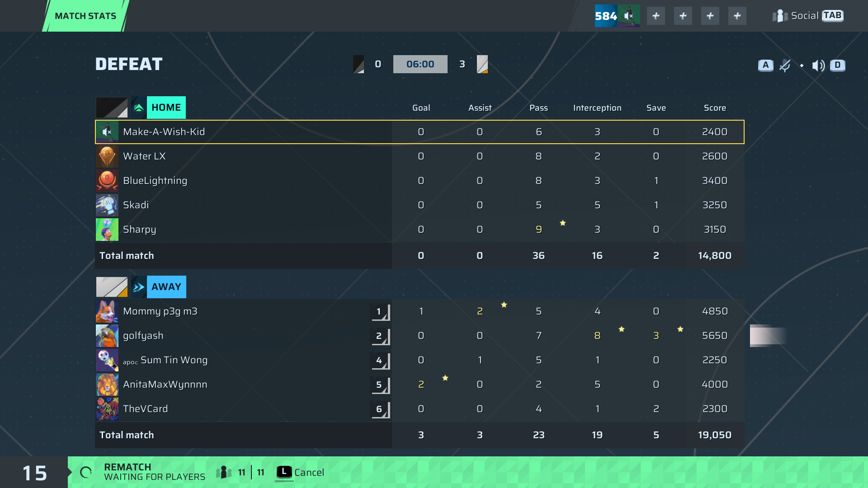Click party badge 1 next to Mommy p3g m3
The image size is (868, 488).
(x=380, y=312)
